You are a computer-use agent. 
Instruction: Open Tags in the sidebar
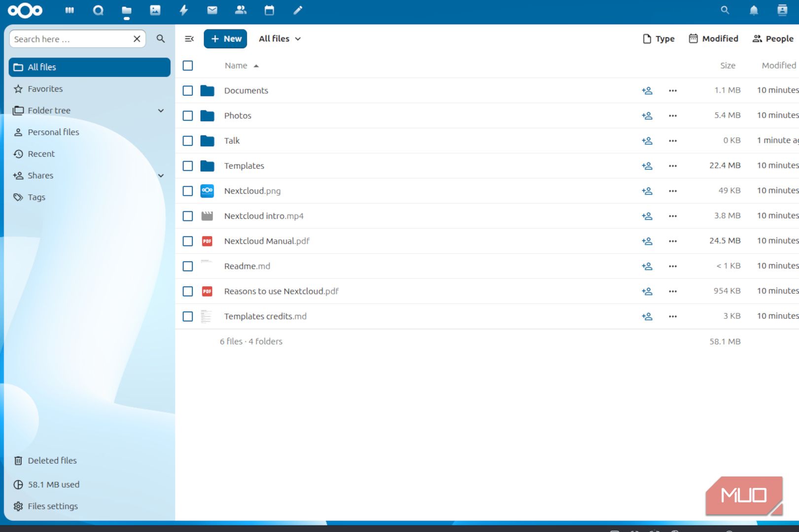coord(90,198)
